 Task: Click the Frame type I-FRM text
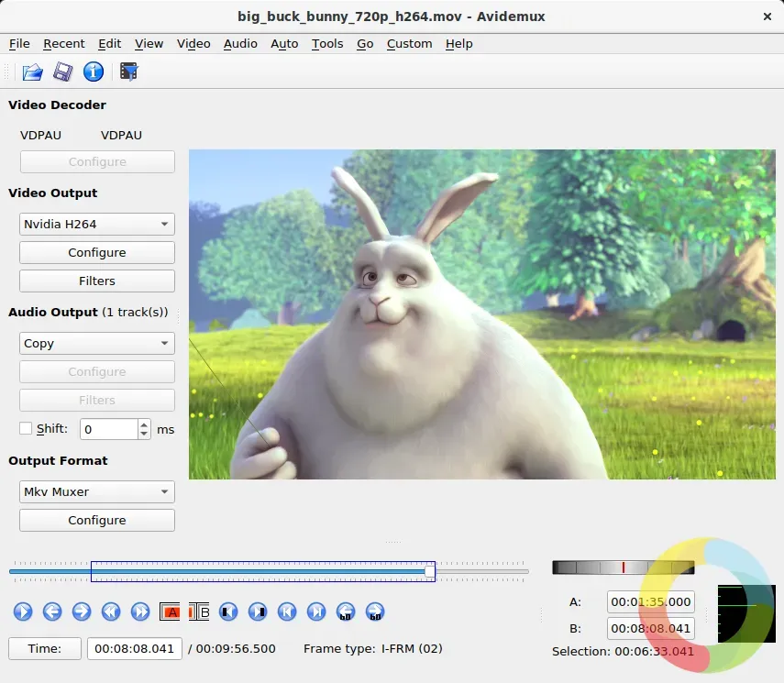[373, 648]
